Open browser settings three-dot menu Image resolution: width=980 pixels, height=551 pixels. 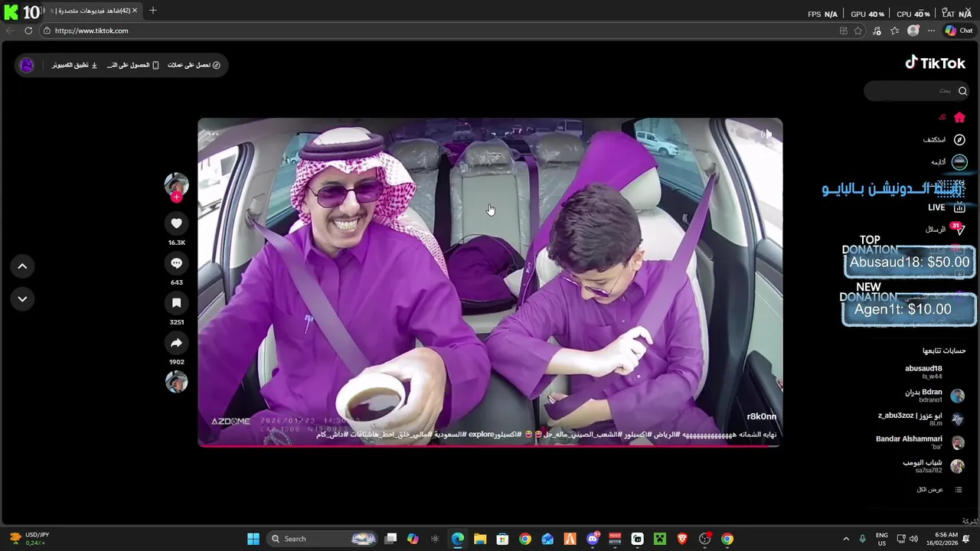point(931,31)
